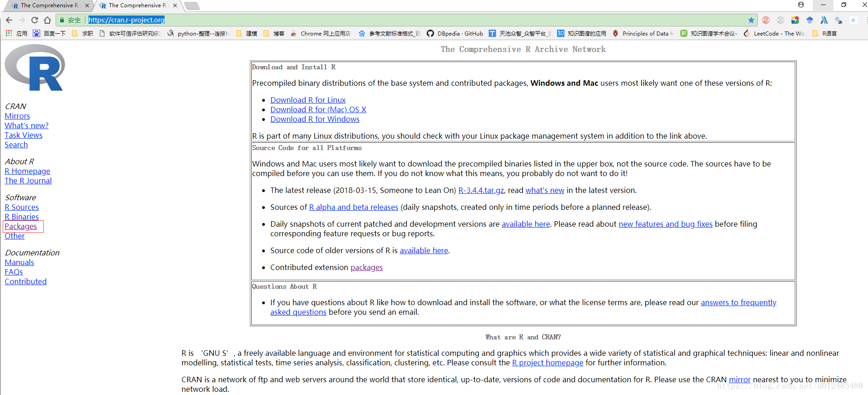Open available here link for daily snapshots
Image resolution: width=868 pixels, height=395 pixels.
(x=526, y=224)
